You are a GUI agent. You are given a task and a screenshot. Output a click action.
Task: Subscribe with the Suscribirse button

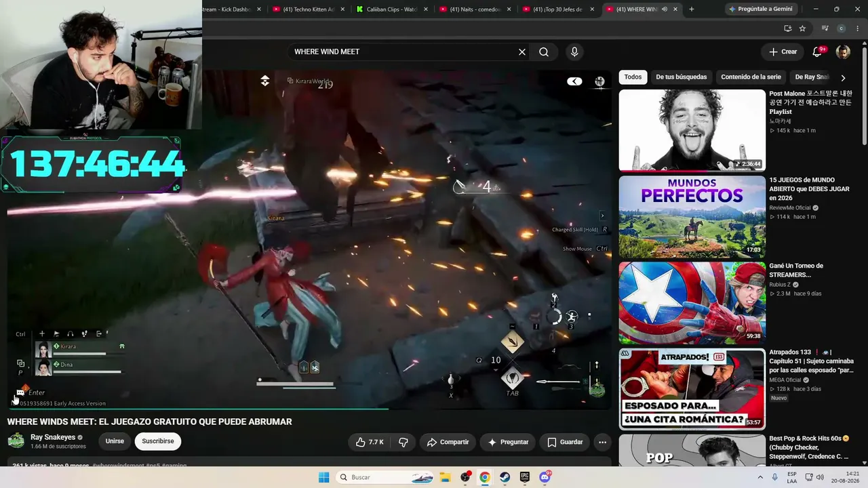click(158, 441)
